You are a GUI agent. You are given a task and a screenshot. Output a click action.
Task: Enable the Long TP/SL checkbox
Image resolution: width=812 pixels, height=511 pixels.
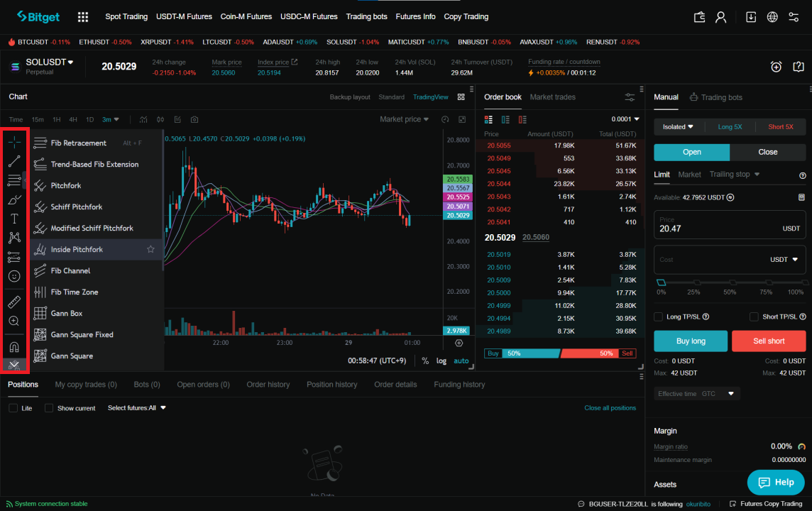click(658, 317)
